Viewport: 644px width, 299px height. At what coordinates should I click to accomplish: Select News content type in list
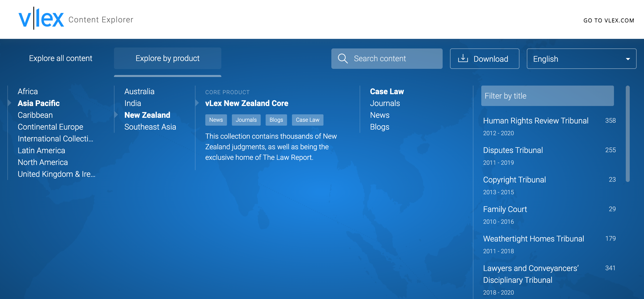(380, 115)
